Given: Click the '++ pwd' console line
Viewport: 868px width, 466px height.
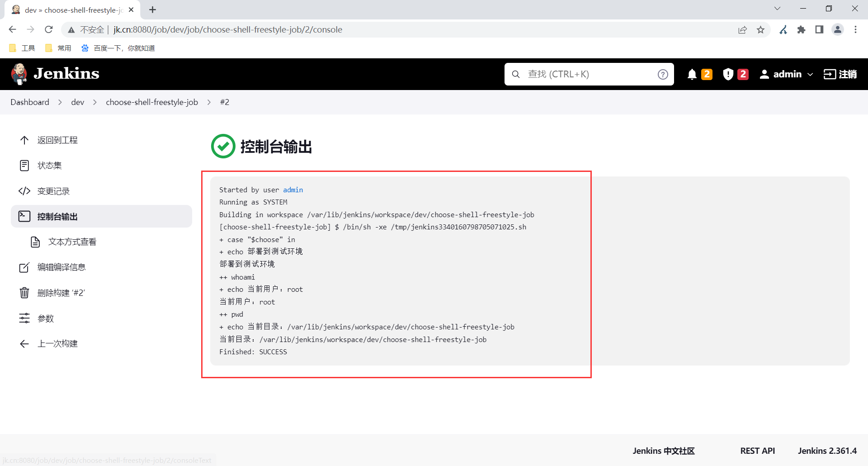Looking at the screenshot, I should point(231,314).
